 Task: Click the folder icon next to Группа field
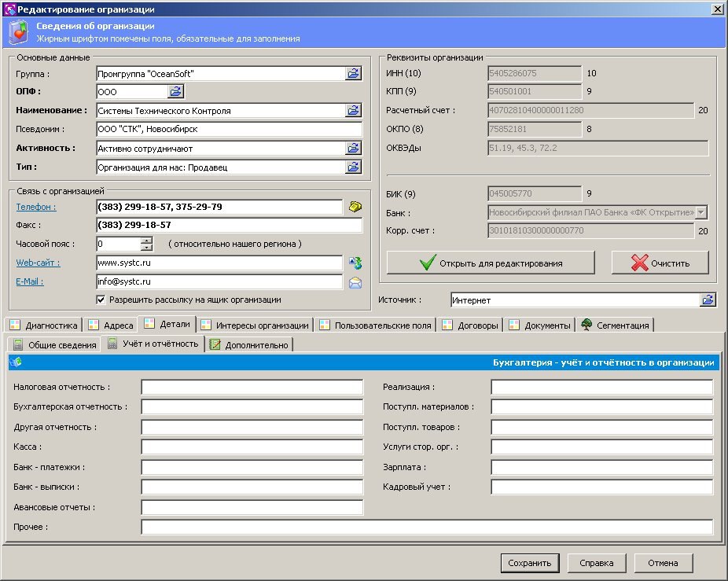pyautogui.click(x=354, y=73)
